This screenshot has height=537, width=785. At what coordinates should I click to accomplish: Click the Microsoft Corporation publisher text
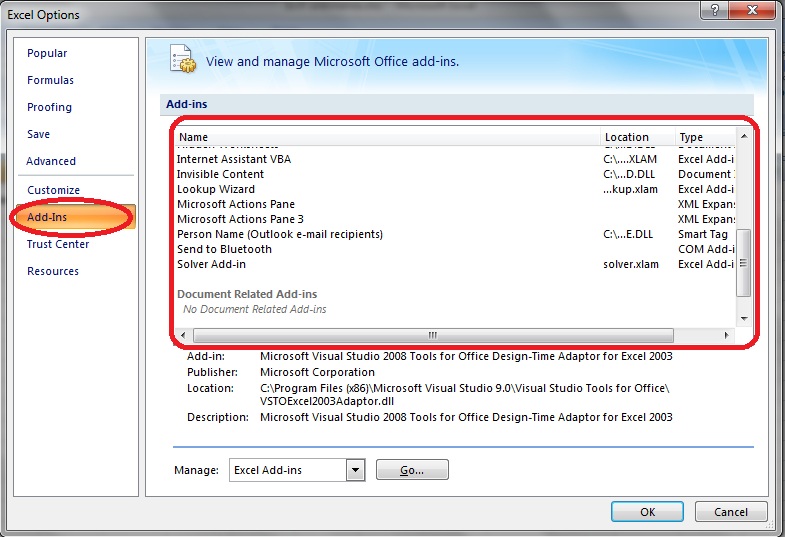pyautogui.click(x=317, y=372)
